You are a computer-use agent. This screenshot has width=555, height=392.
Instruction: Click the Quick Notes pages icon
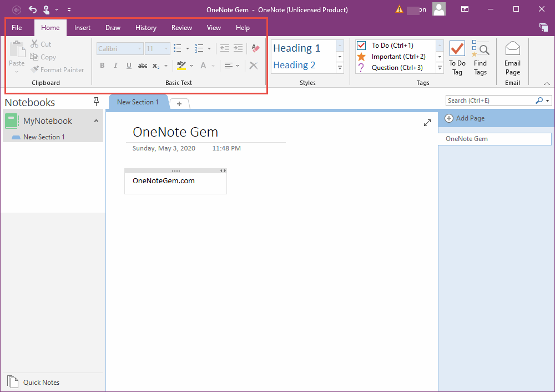click(x=13, y=382)
